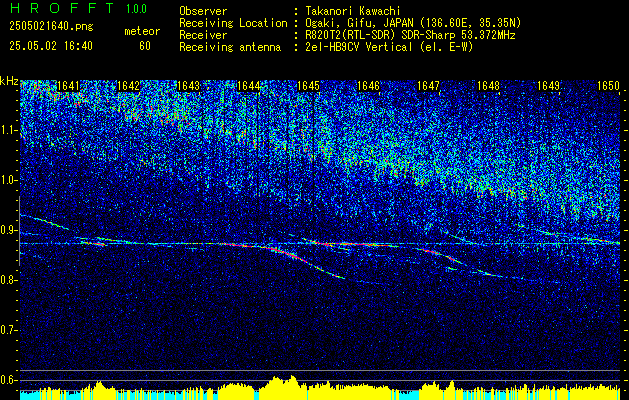Click the Receiving Location label

[x=233, y=23]
